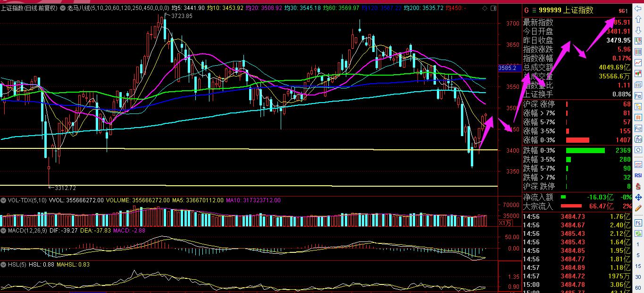Select the RSI indicator icon
This screenshot has height=293, width=644.
point(638,175)
